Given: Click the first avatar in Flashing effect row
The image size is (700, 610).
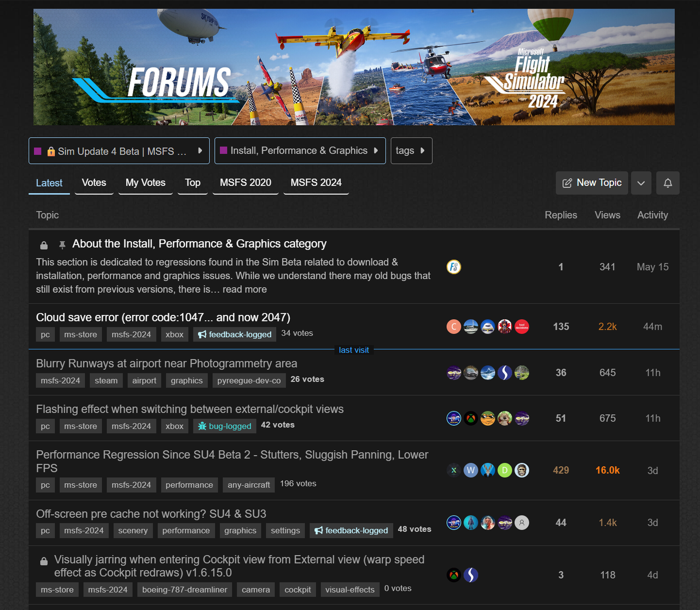Looking at the screenshot, I should tap(454, 419).
